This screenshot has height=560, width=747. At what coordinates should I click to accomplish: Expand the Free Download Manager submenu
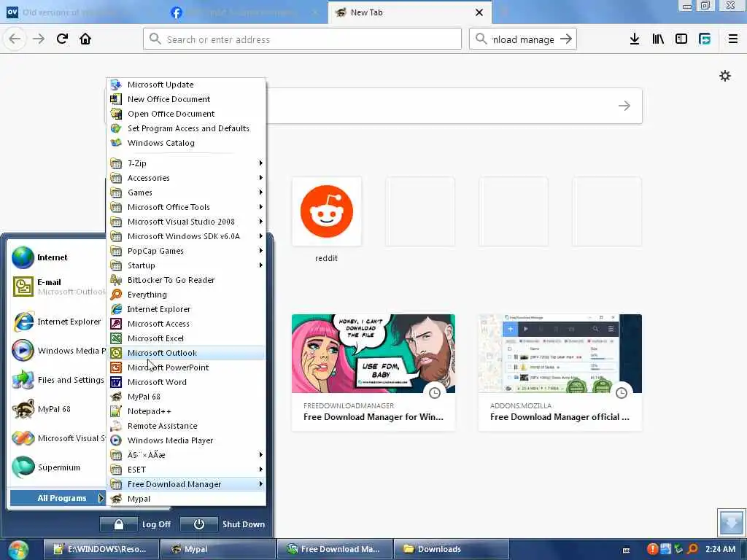point(186,484)
